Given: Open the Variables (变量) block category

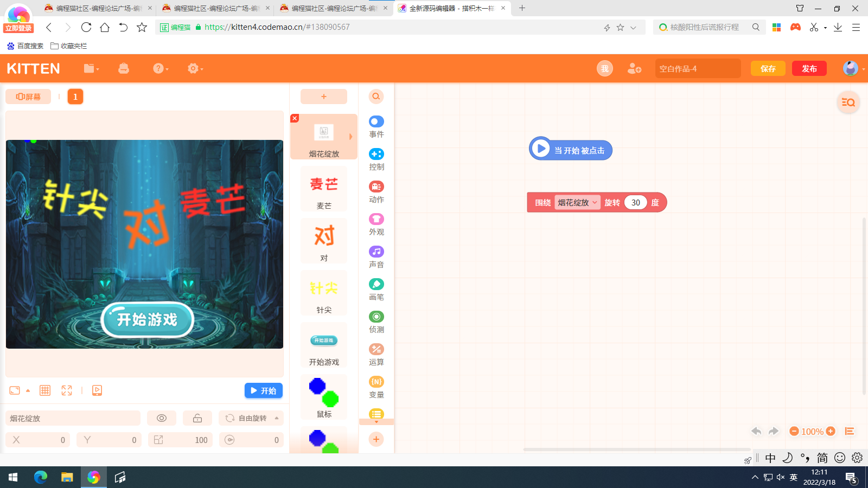Looking at the screenshot, I should pos(376,387).
